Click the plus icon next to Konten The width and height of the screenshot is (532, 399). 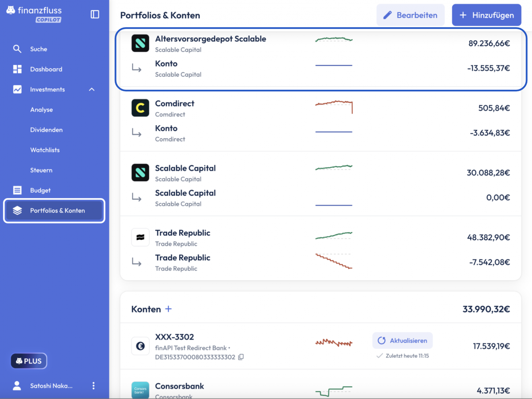tap(168, 309)
